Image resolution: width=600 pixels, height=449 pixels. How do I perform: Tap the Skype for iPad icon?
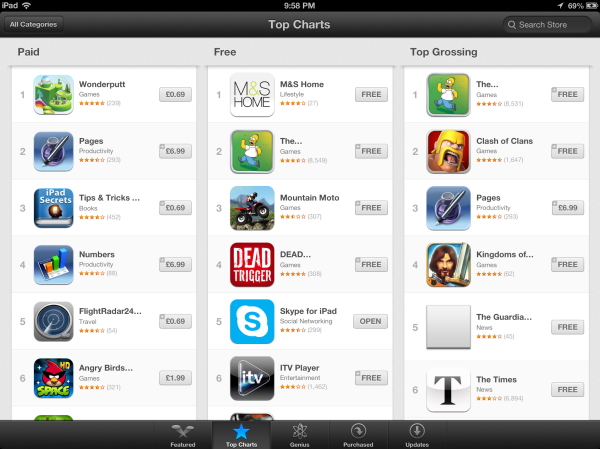(x=252, y=322)
